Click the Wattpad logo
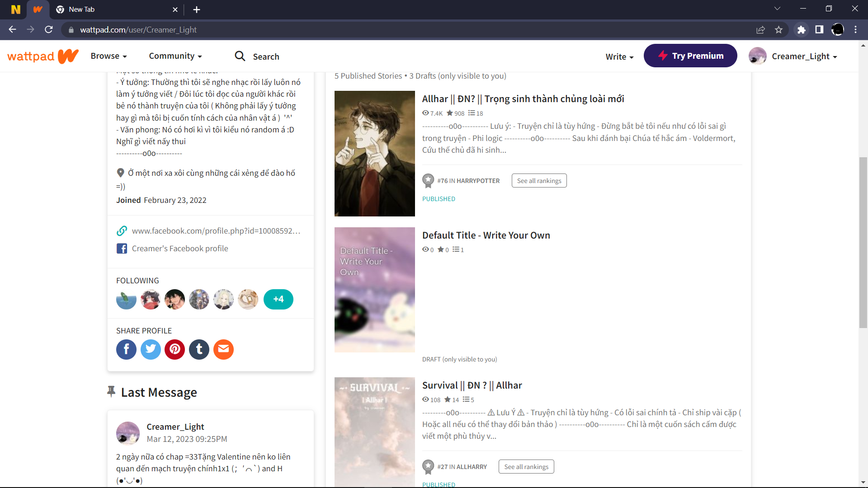This screenshot has height=488, width=868. tap(43, 56)
